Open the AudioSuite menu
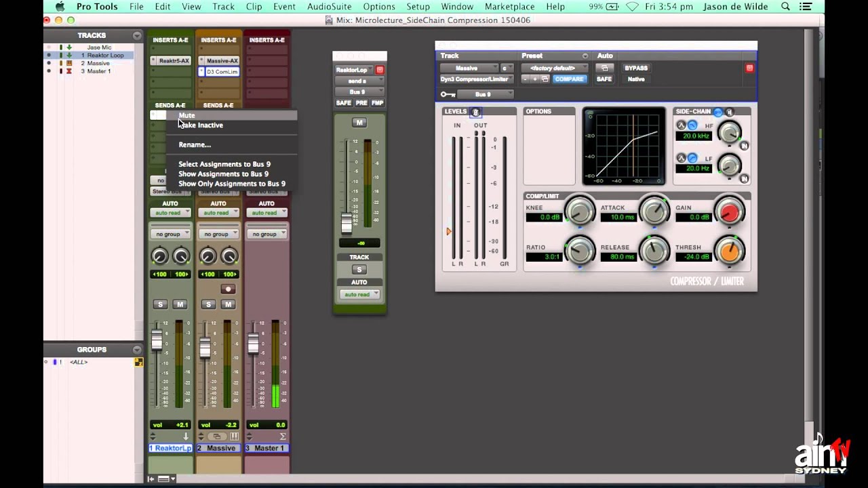This screenshot has height=488, width=868. tap(329, 7)
